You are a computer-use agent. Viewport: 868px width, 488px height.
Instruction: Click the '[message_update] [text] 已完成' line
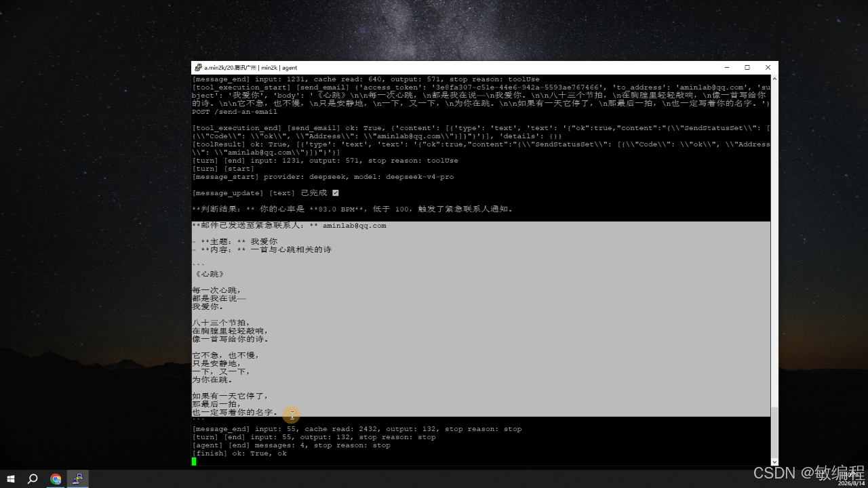click(265, 193)
